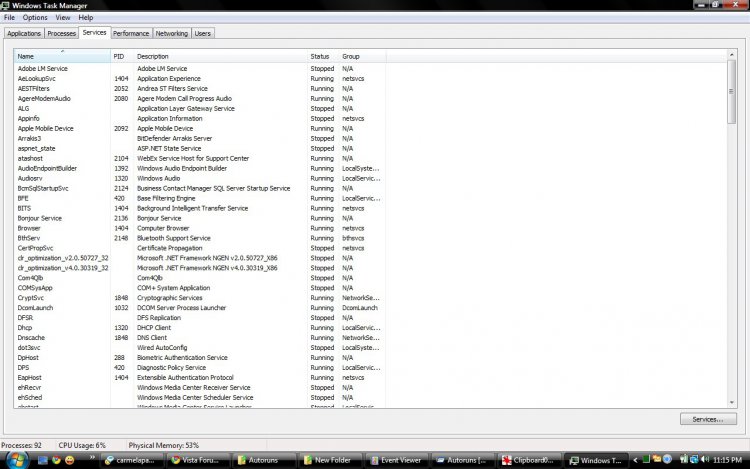The height and width of the screenshot is (469, 750).
Task: Click network tray icon
Action: tap(694, 460)
